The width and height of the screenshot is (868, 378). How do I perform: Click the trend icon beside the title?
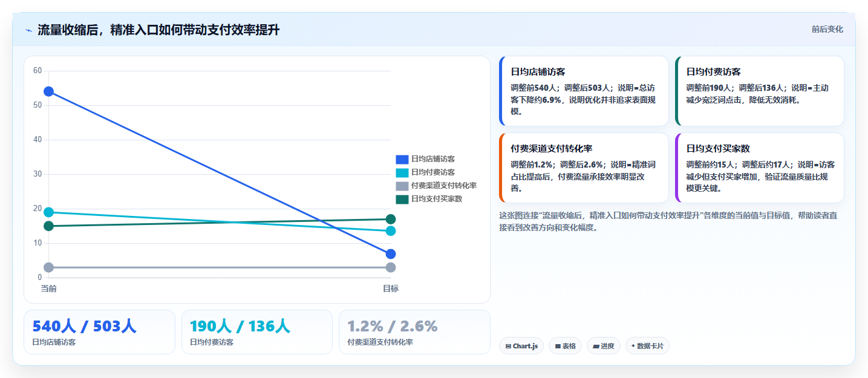28,30
